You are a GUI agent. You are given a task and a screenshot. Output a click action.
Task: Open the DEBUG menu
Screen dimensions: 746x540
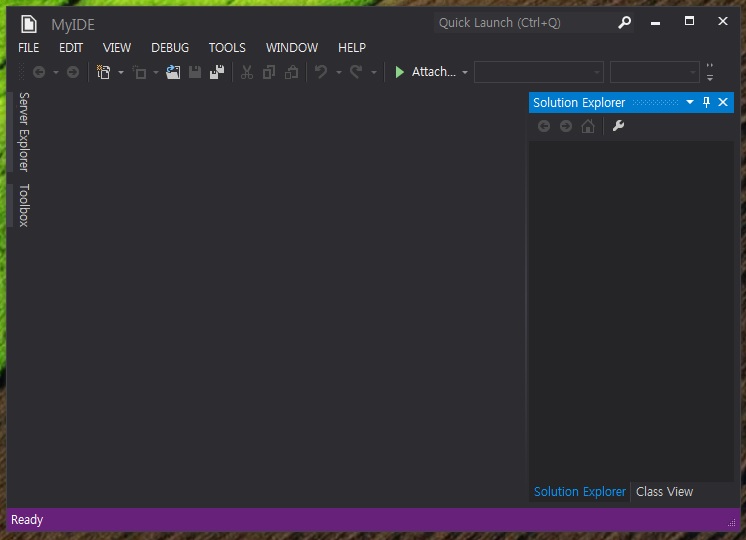(x=170, y=47)
